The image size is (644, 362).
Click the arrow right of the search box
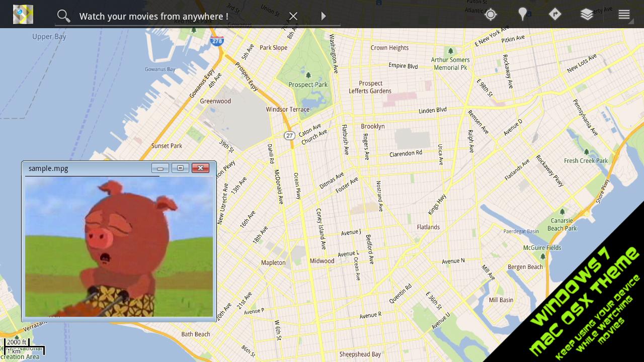[324, 16]
